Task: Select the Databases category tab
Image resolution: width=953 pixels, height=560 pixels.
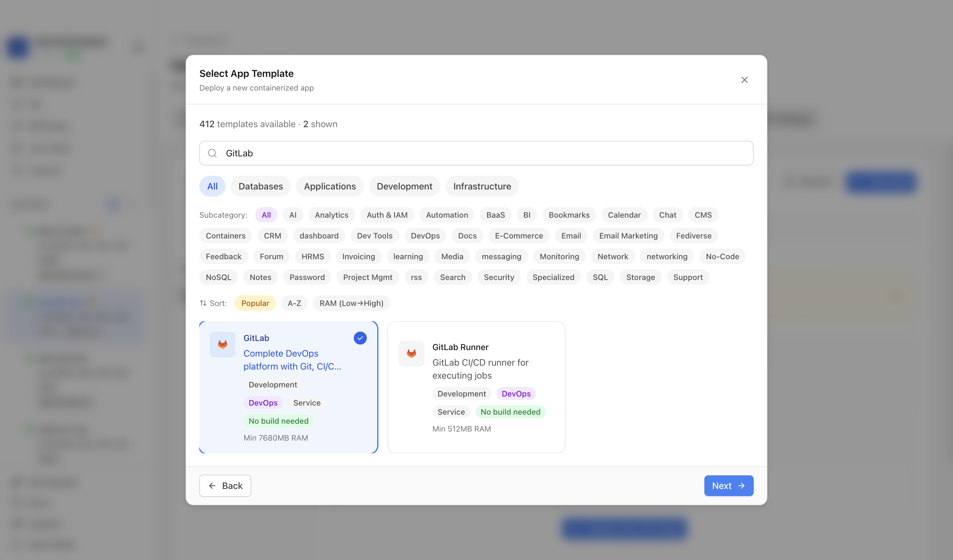Action: coord(261,187)
